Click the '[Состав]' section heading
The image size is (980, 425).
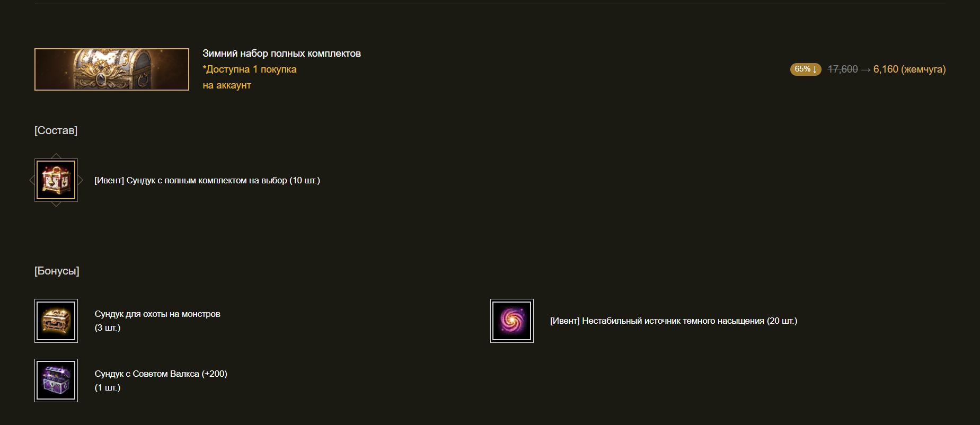[56, 130]
